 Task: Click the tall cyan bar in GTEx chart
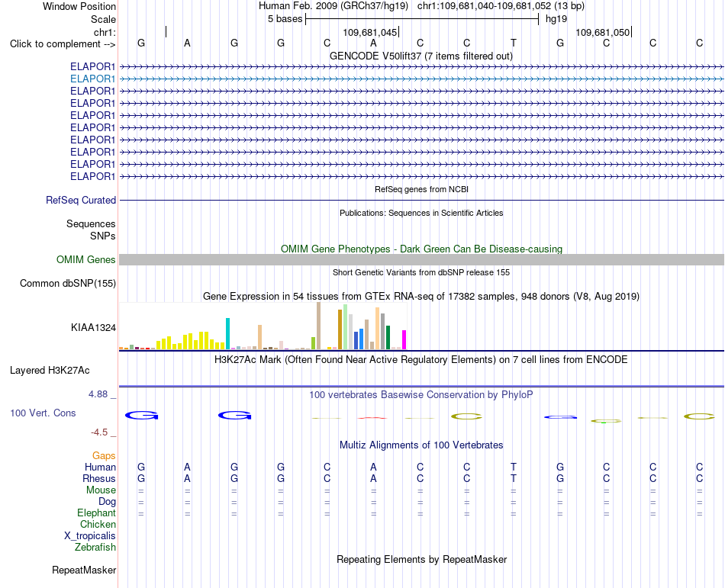pyautogui.click(x=227, y=333)
